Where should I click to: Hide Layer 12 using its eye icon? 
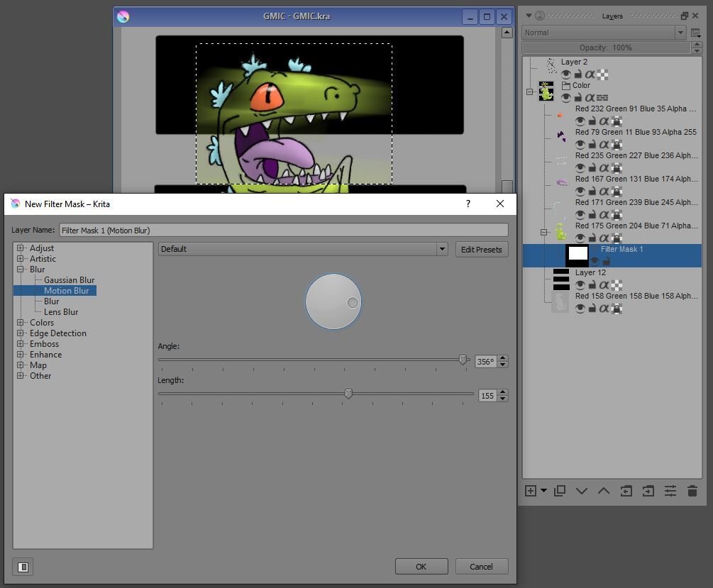580,285
